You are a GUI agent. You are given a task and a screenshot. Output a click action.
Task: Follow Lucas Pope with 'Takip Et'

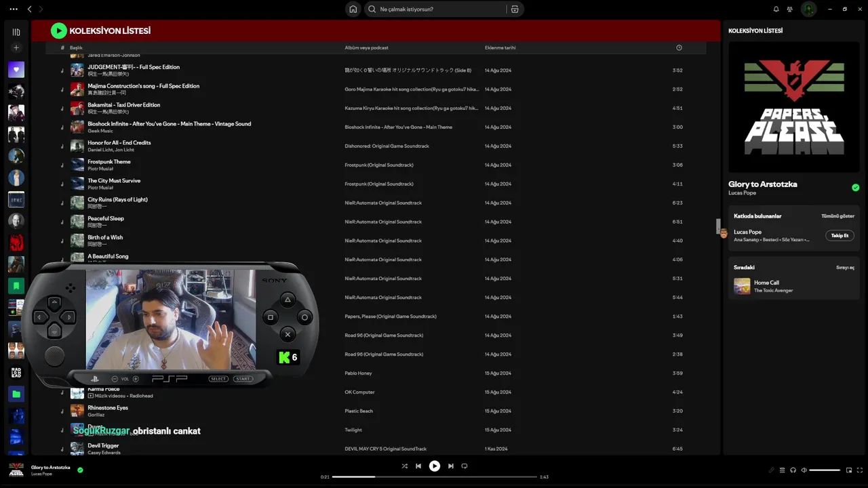pos(840,236)
